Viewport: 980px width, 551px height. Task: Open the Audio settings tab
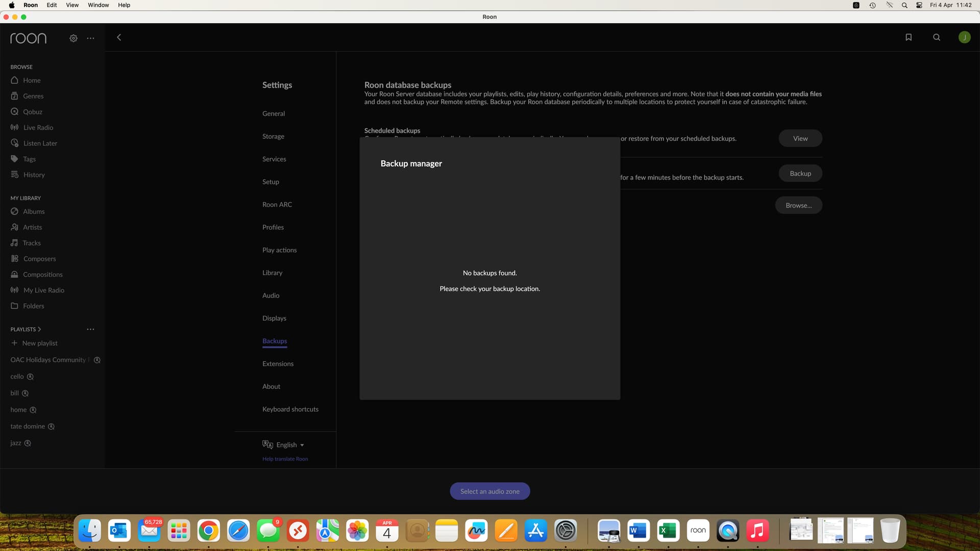[x=271, y=295]
